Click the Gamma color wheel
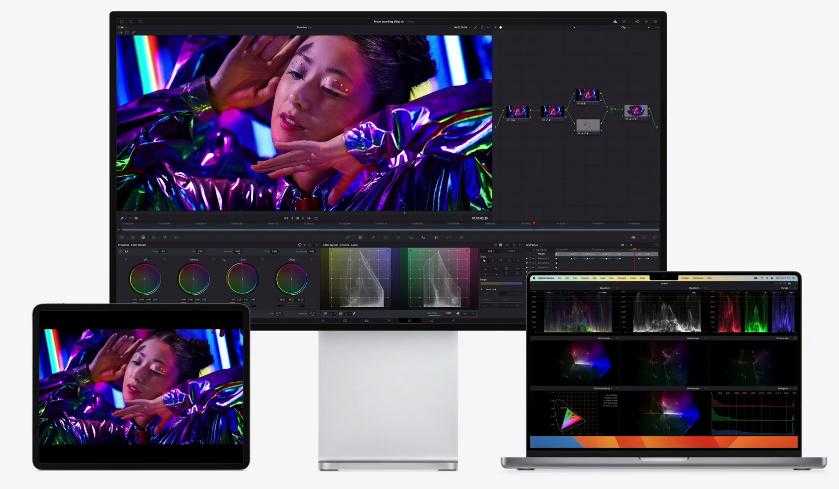Screen dimensions: 839x489 pos(194,278)
